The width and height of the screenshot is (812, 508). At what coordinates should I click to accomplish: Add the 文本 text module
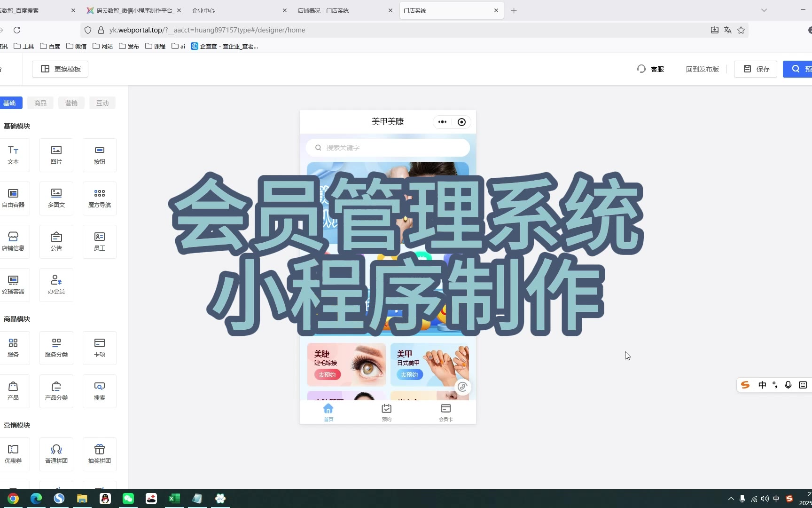tap(13, 155)
